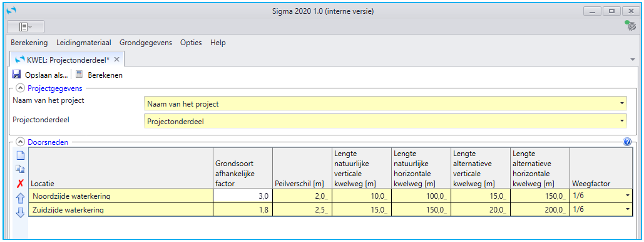Image resolution: width=644 pixels, height=242 pixels.
Task: Open Naam van het project dropdown
Action: click(x=622, y=103)
